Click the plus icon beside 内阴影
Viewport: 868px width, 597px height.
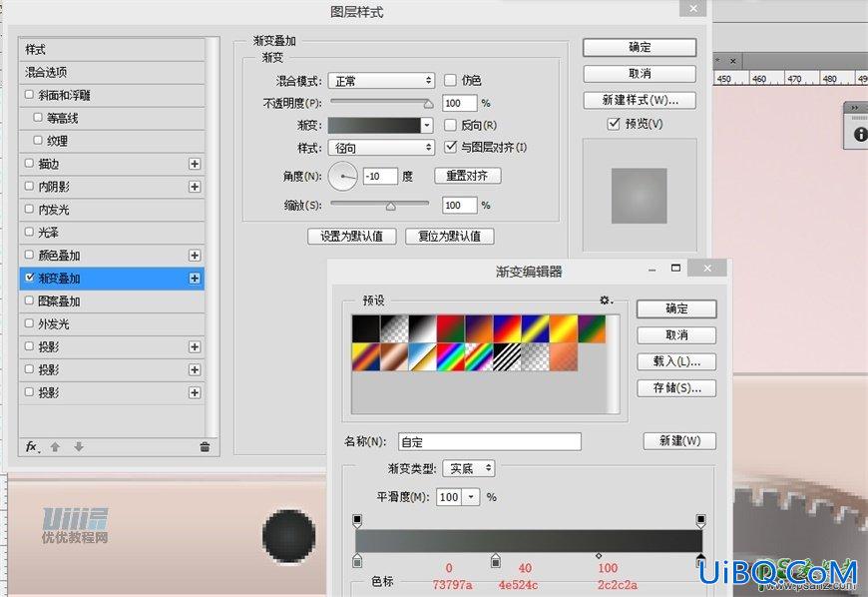195,187
